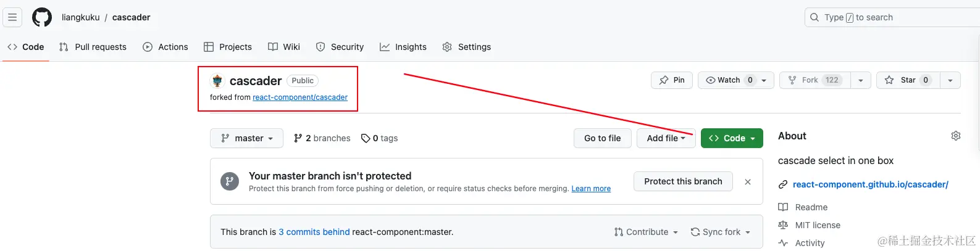Screen dimensions: 980x251
Task: Watch the cascader repository
Action: (729, 80)
